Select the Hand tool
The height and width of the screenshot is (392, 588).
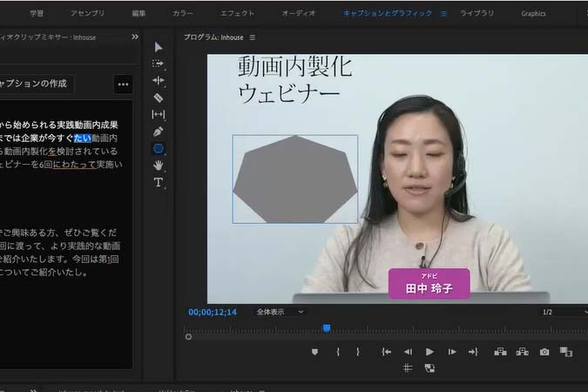tap(159, 166)
